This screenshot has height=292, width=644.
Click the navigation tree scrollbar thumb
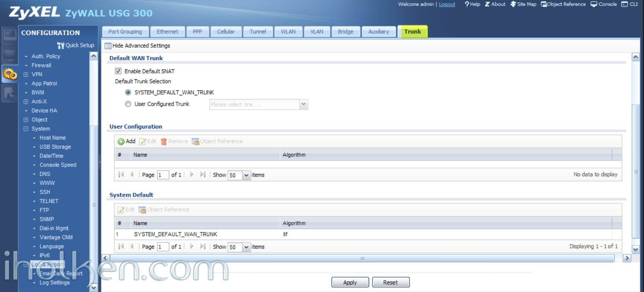(94, 204)
